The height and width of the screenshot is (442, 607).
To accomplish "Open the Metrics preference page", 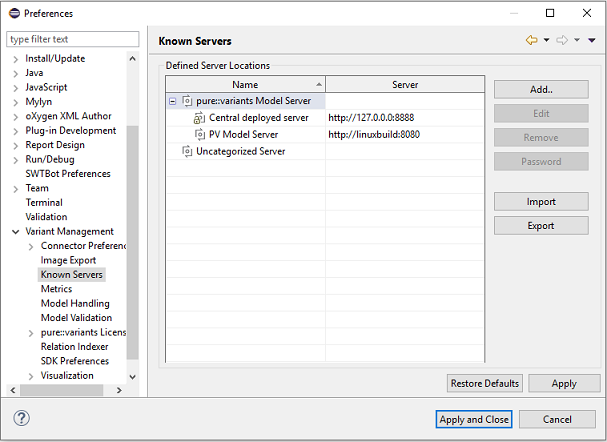I will [x=56, y=289].
